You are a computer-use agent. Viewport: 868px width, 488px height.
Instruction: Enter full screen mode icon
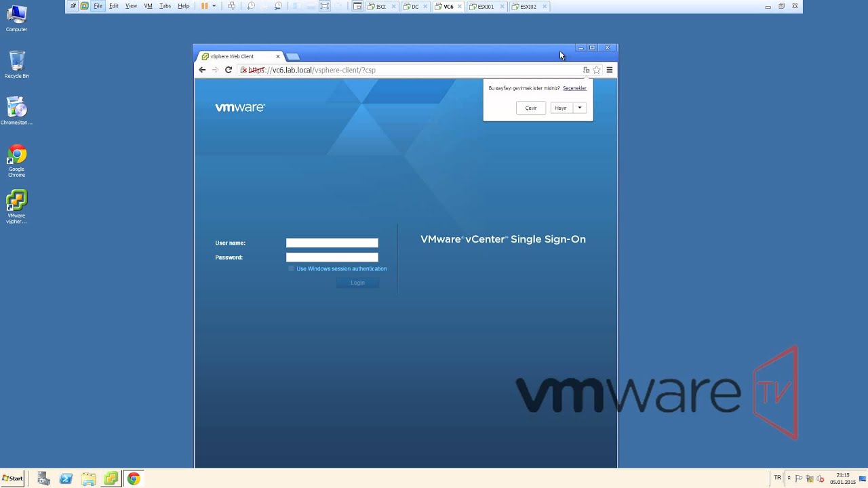(x=324, y=6)
